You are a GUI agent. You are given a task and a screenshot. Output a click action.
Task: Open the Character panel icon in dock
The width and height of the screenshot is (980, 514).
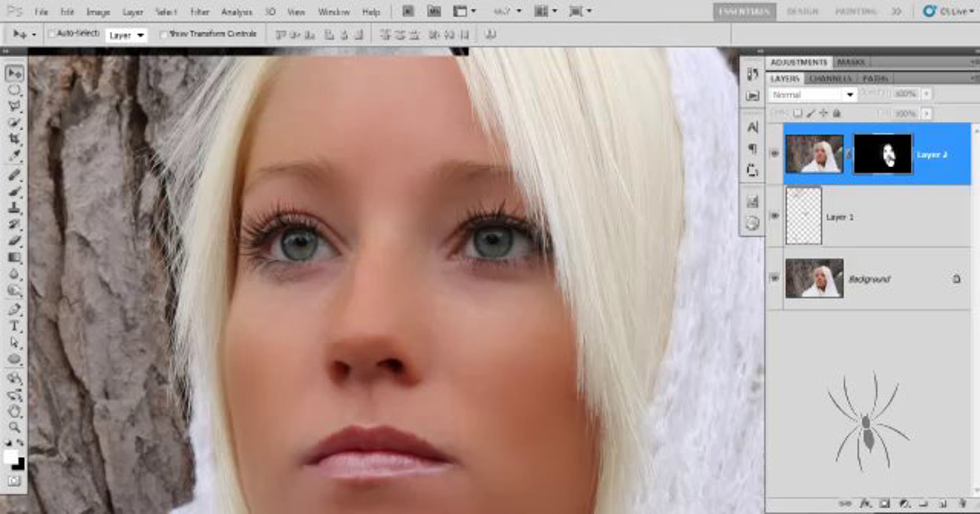tap(753, 127)
